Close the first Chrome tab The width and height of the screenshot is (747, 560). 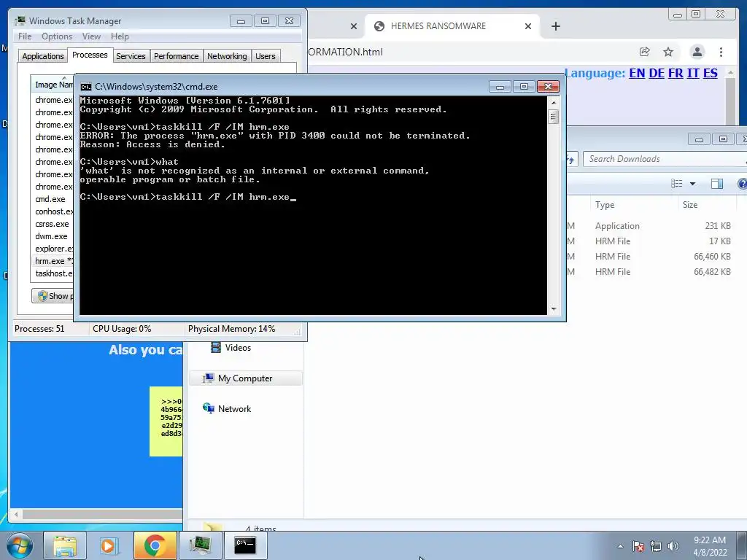(x=354, y=26)
